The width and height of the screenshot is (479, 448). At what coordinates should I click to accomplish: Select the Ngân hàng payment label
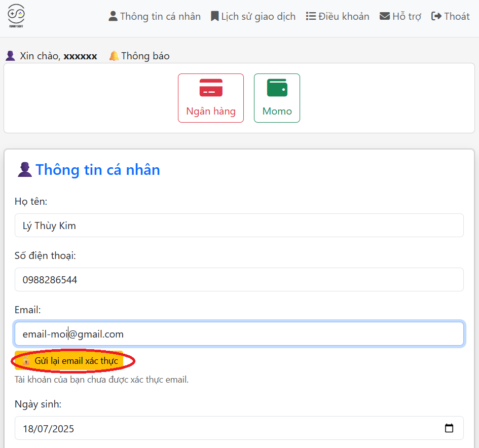[x=211, y=111]
